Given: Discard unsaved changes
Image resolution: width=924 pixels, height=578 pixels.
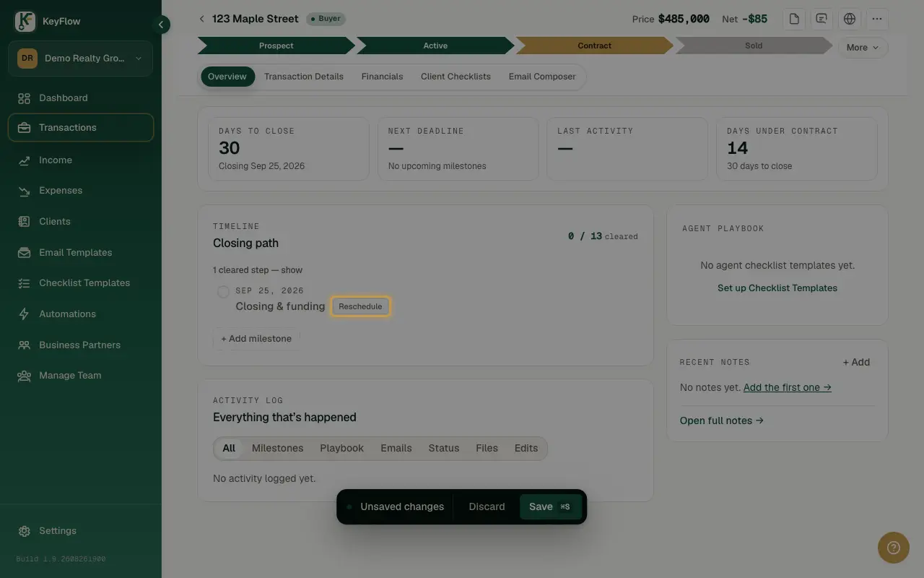Looking at the screenshot, I should point(487,507).
